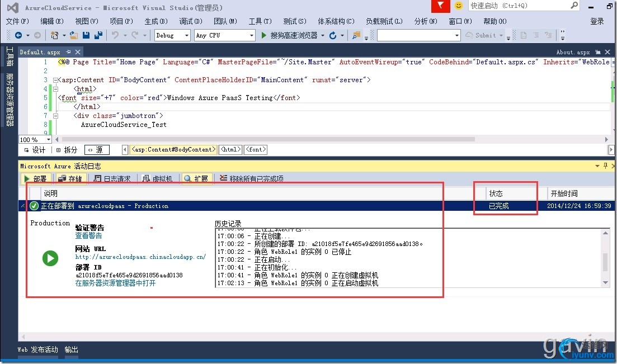The image size is (617, 364).
Task: Click the Navigate Forward arrow icon
Action: (37, 35)
